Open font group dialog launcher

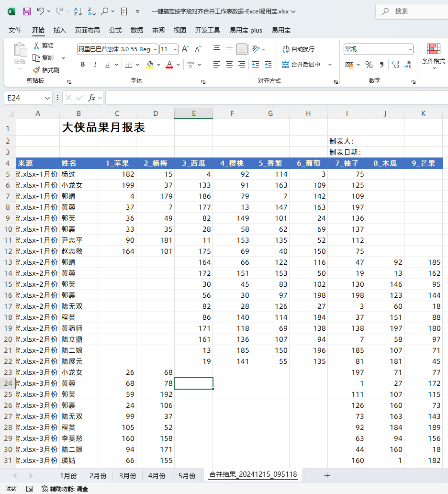(203, 82)
